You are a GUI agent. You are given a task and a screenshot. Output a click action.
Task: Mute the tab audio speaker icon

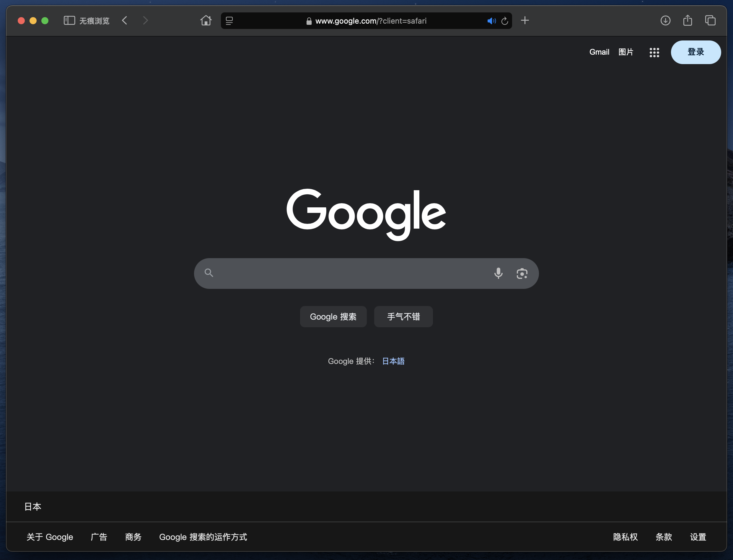[x=491, y=21]
